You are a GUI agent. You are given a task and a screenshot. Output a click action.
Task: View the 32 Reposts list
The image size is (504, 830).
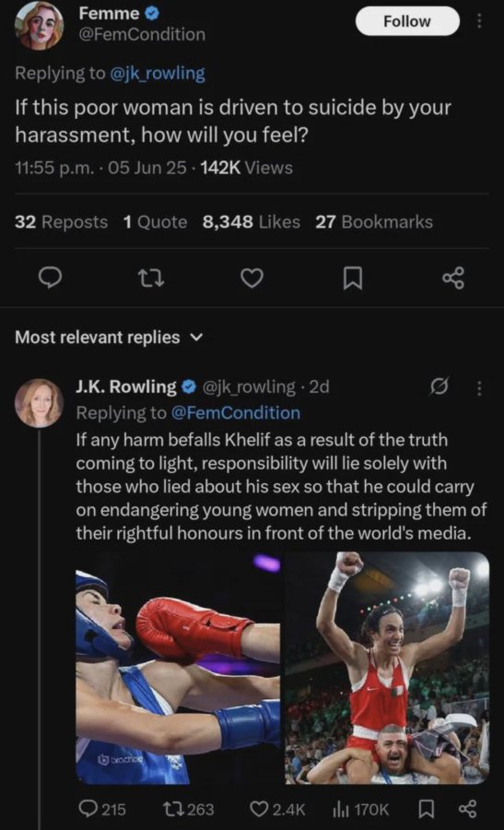62,221
